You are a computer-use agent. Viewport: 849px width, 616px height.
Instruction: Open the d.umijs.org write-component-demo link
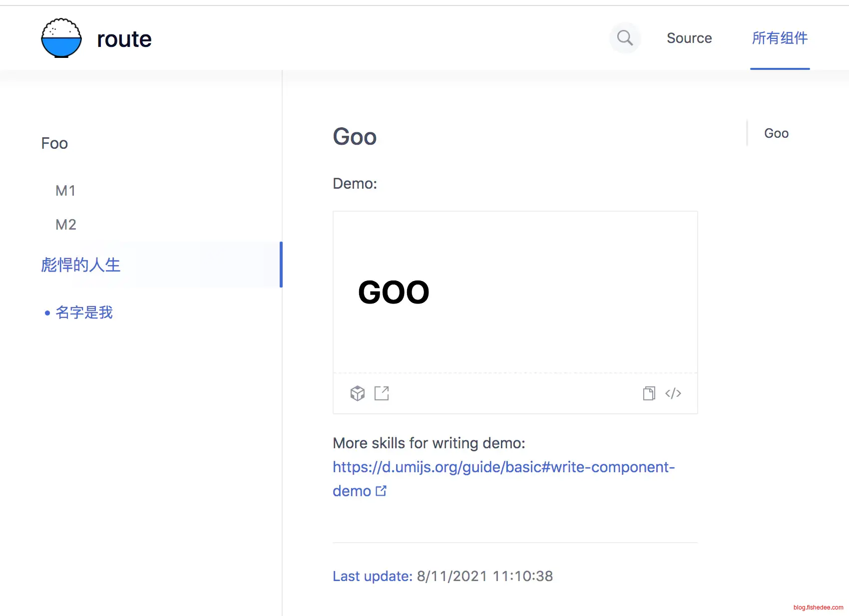pos(503,467)
